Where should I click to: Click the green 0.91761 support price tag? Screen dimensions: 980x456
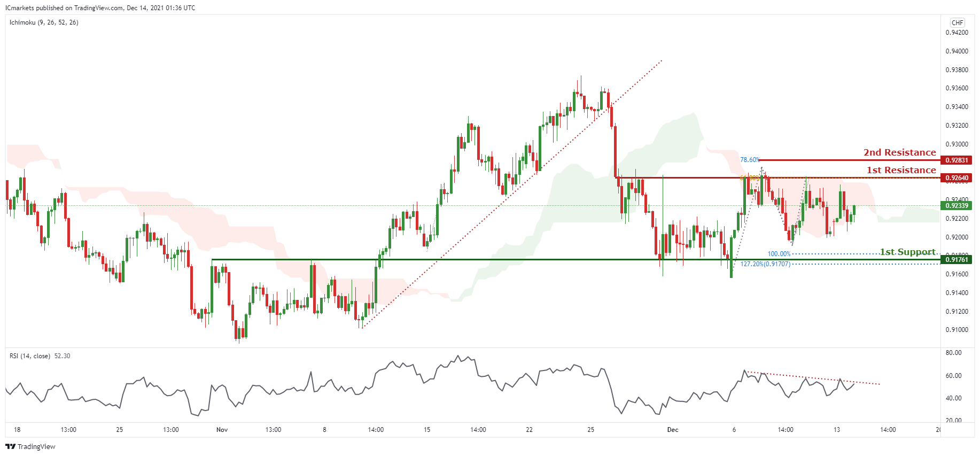956,259
